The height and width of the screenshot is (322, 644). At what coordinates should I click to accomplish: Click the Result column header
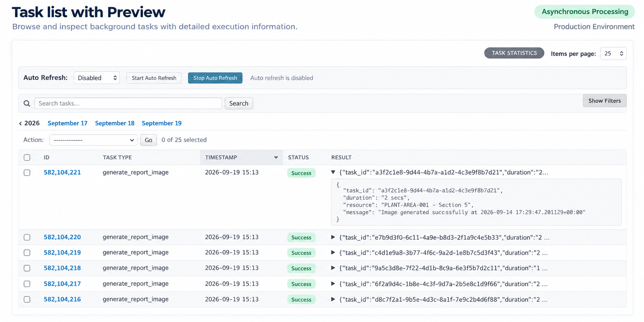[341, 158]
